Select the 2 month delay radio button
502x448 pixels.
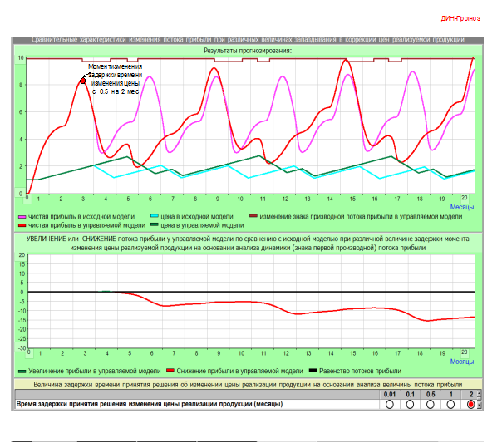pos(470,405)
